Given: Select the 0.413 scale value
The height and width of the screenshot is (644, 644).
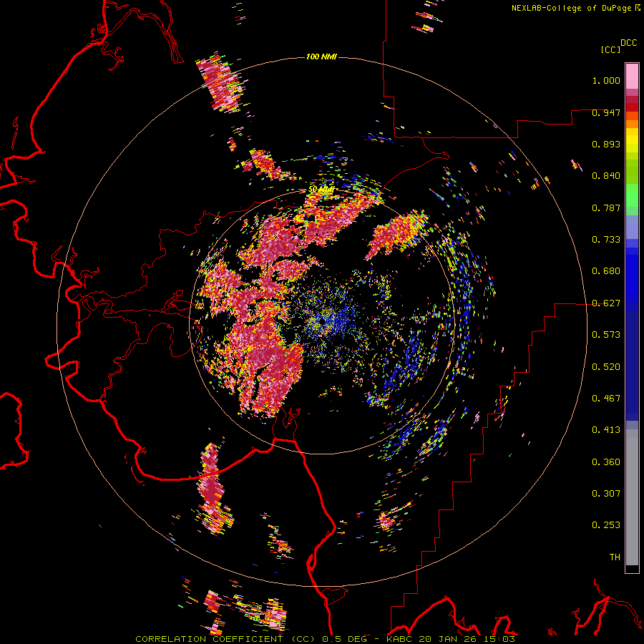Looking at the screenshot, I should coord(606,430).
